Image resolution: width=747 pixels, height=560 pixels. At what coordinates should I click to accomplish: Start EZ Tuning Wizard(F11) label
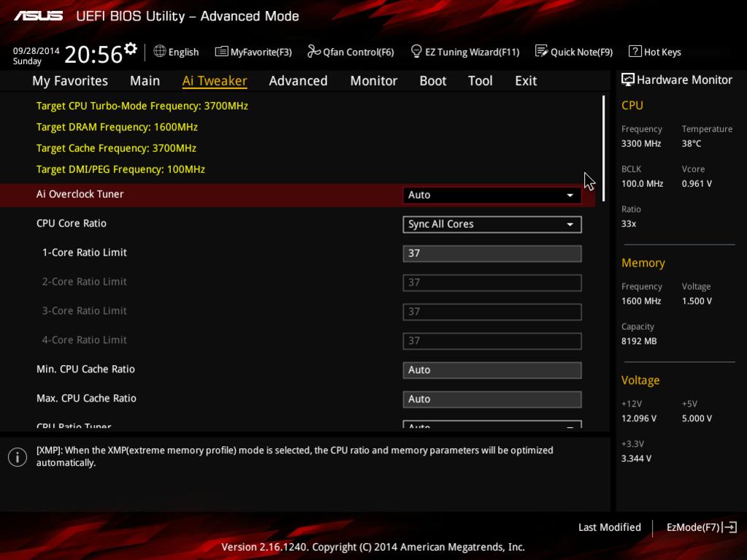click(x=472, y=52)
